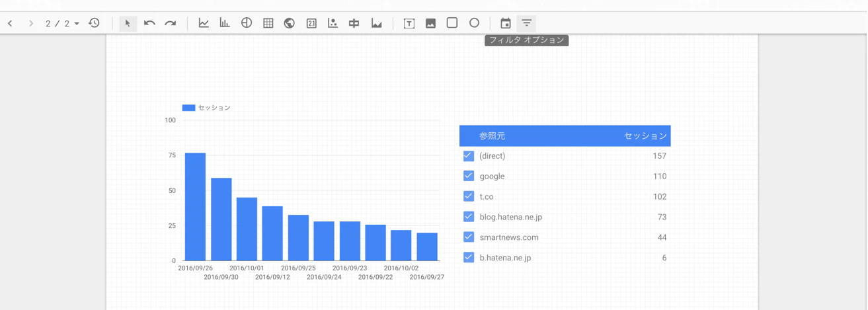
Task: Open version history clock icon
Action: click(94, 23)
